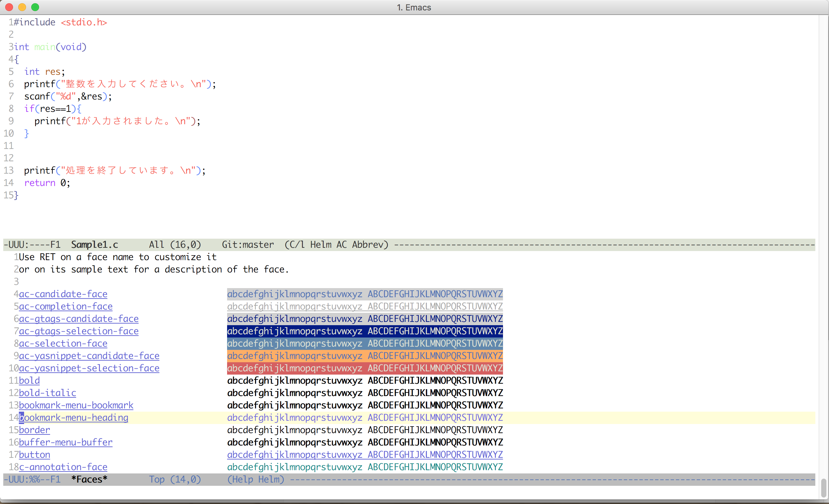Click the int main(void) line
The width and height of the screenshot is (829, 504).
point(50,47)
